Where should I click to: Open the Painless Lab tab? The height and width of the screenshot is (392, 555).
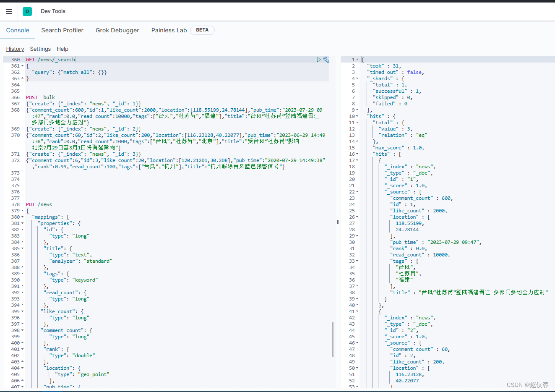click(169, 30)
